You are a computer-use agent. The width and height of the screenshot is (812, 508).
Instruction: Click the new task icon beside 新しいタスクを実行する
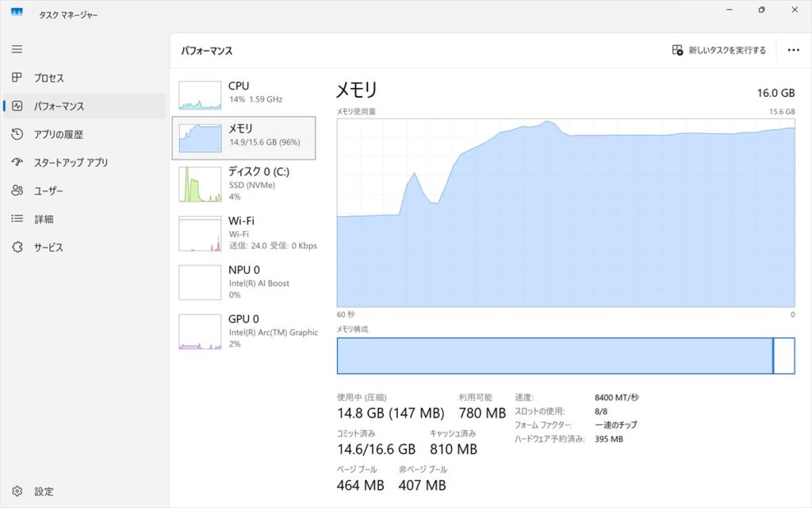[677, 50]
